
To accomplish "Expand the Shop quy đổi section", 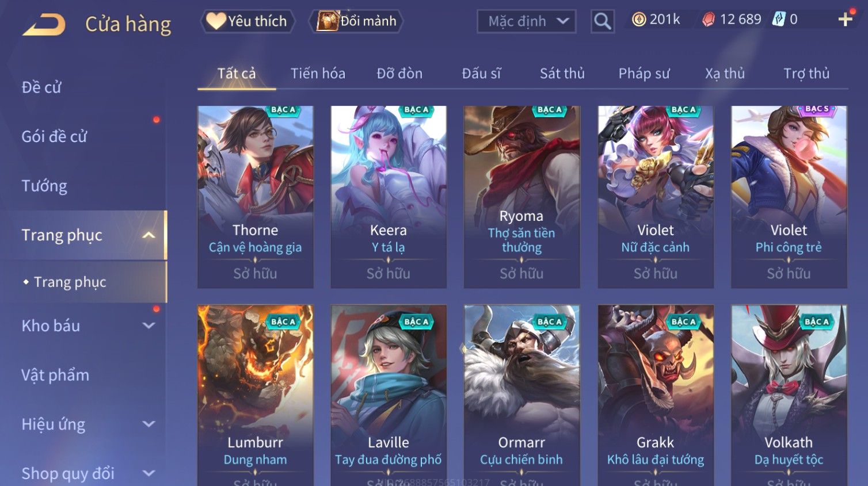I will click(x=149, y=473).
